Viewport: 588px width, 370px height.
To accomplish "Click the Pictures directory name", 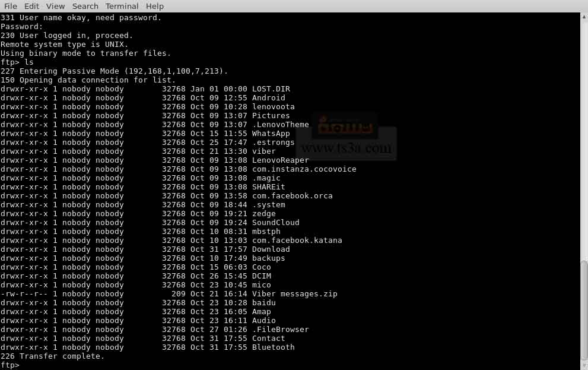I will (271, 116).
